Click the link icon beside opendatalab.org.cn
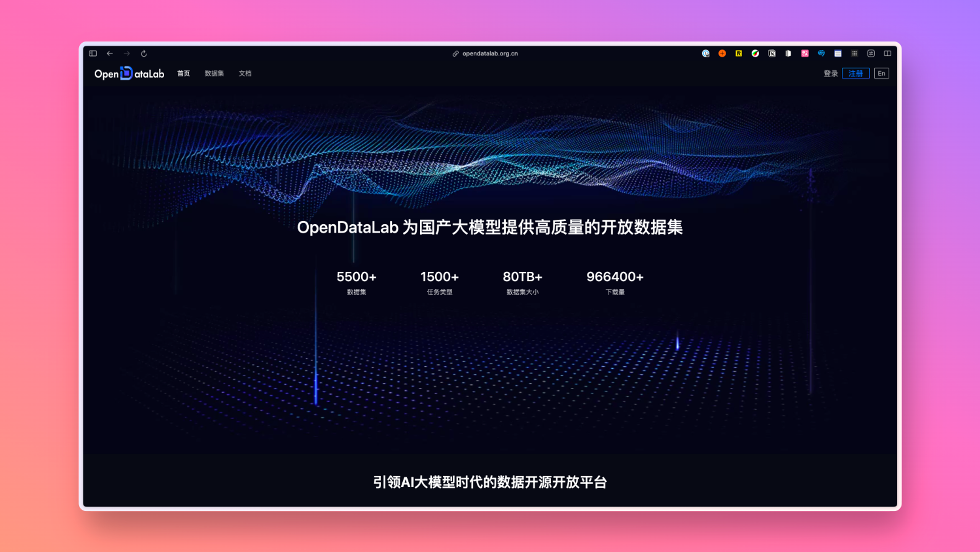Viewport: 980px width, 552px height. (x=454, y=54)
